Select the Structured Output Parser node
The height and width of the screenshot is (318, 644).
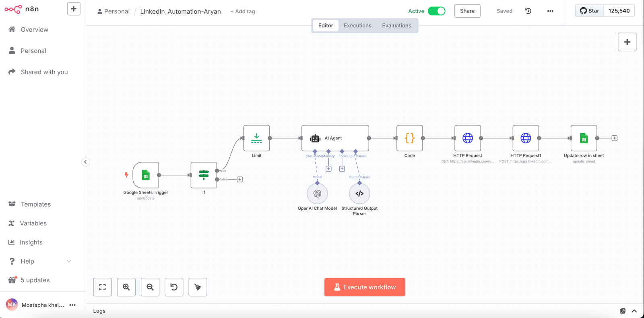point(359,194)
